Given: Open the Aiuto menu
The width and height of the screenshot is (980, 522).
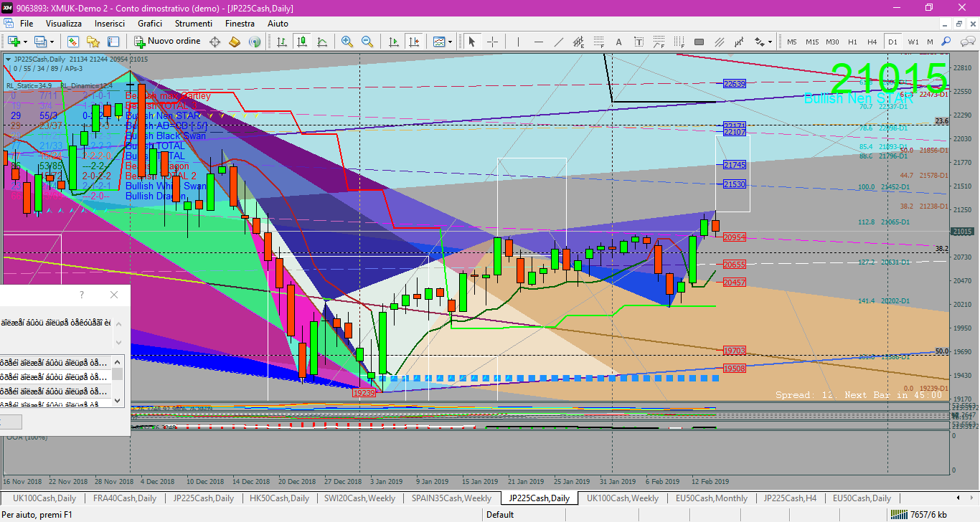Looking at the screenshot, I should tap(278, 24).
